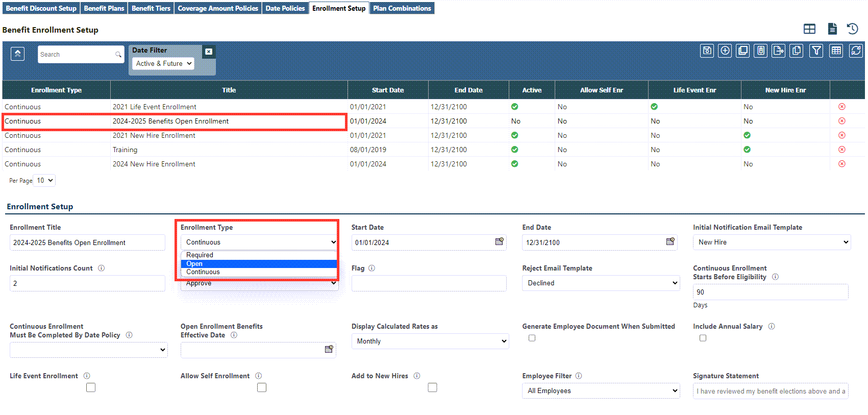Open the End Date calendar picker
The image size is (868, 415).
(x=670, y=241)
